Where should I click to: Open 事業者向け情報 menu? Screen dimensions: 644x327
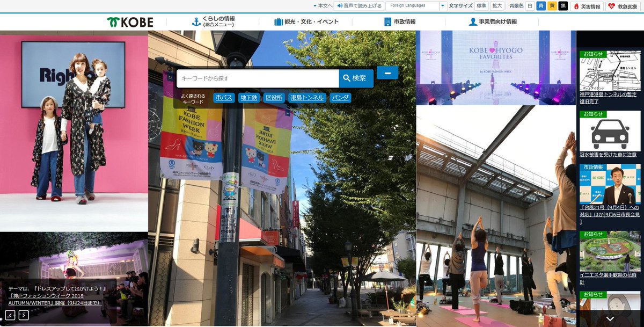[x=493, y=22]
